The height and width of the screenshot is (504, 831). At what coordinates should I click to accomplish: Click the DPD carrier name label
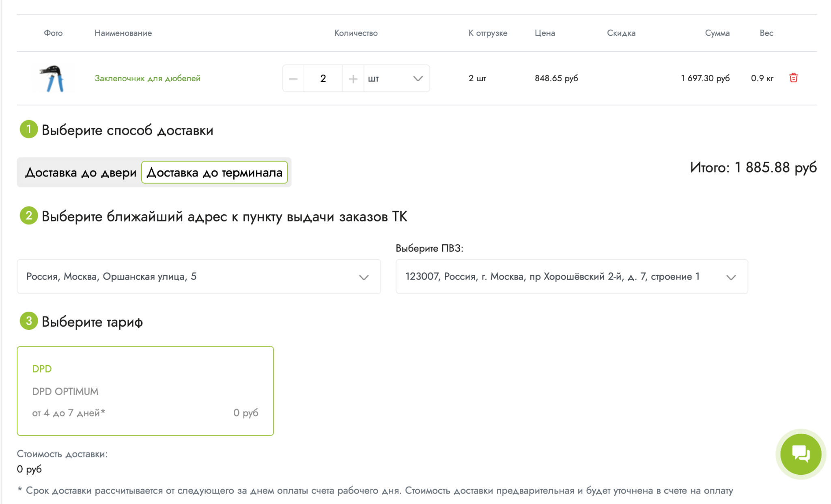[42, 369]
